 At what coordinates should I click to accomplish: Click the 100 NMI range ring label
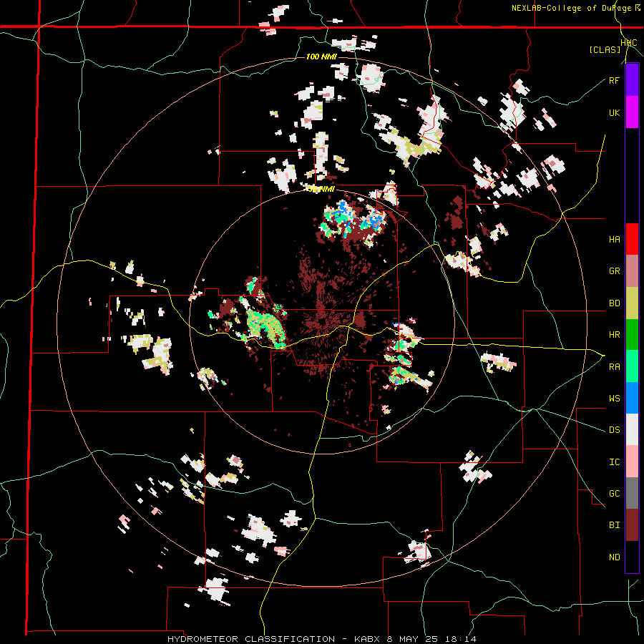coord(321,57)
